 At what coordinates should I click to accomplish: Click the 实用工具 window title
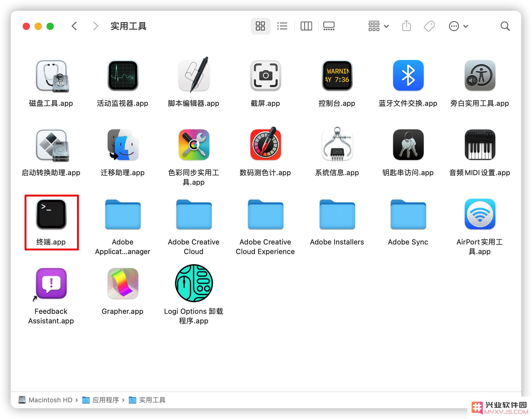[x=128, y=26]
